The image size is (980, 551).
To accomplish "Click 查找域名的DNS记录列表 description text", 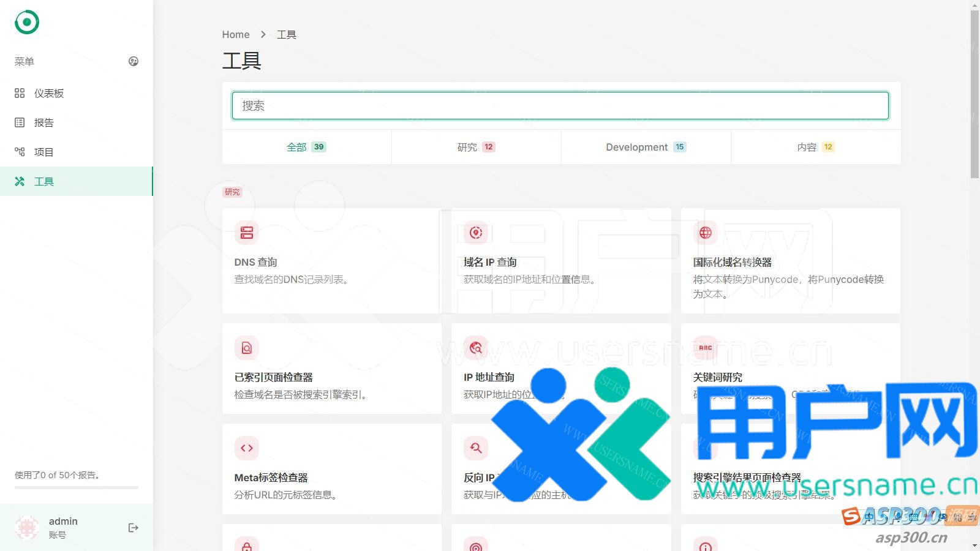I will [292, 280].
